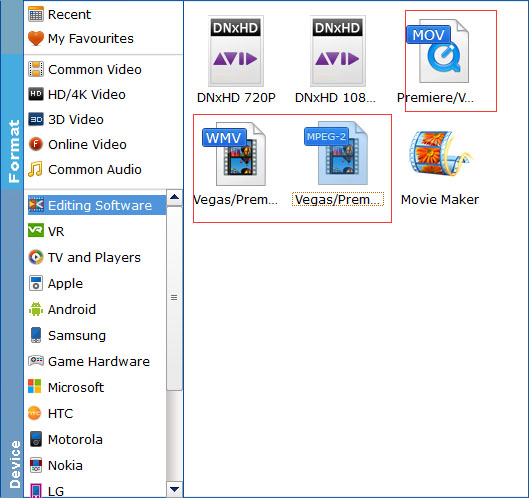The width and height of the screenshot is (529, 498).
Task: Select the Motorola category label
Action: click(75, 439)
